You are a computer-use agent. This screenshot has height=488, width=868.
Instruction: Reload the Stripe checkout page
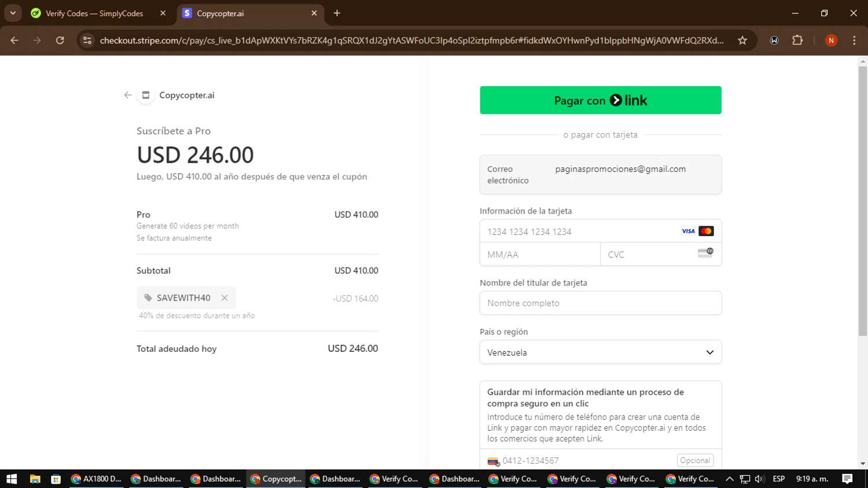(60, 41)
